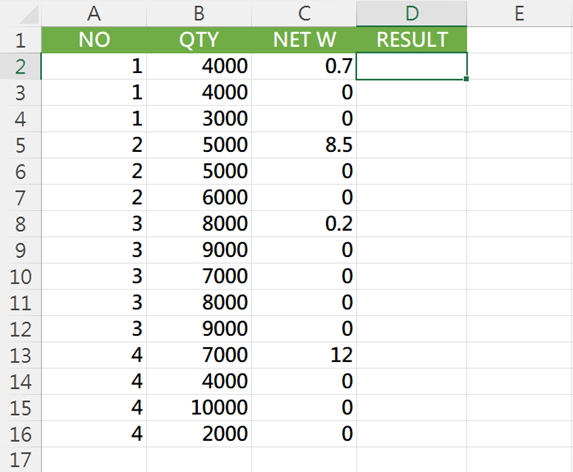Select cell C8 with value 0.2
The height and width of the screenshot is (472, 573).
click(x=304, y=224)
